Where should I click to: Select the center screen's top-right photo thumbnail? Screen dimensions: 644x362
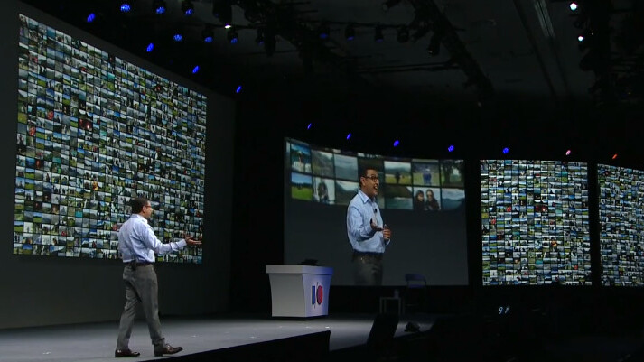point(452,172)
